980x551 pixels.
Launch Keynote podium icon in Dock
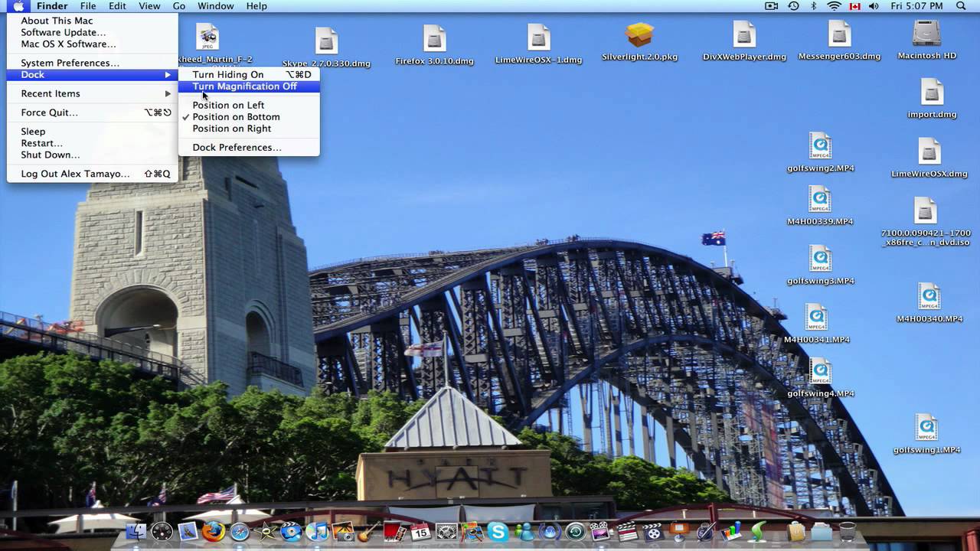coord(679,530)
